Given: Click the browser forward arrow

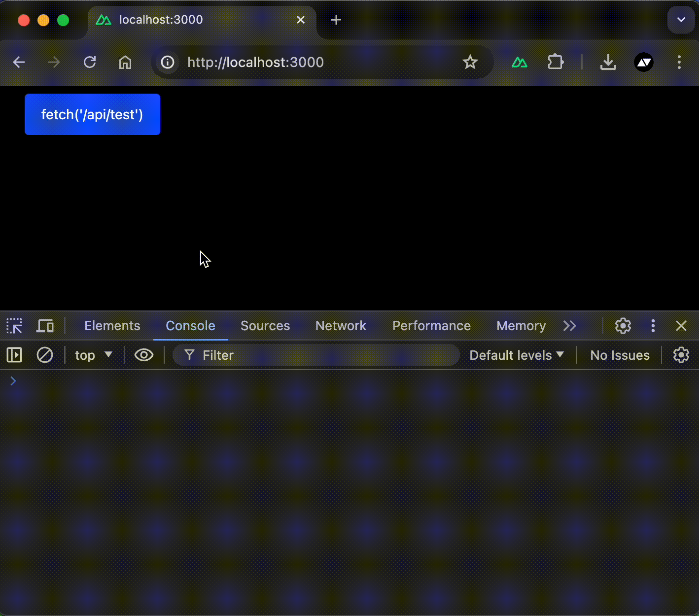Looking at the screenshot, I should (54, 62).
